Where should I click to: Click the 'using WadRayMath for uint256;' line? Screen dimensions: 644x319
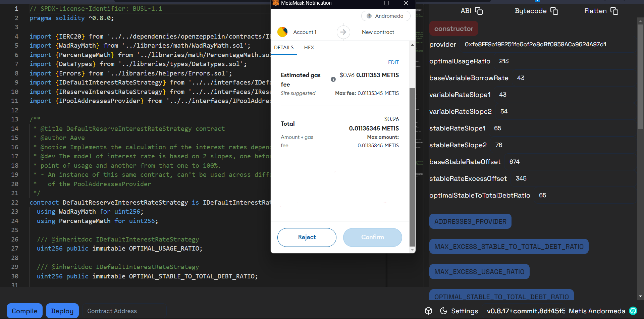[90, 212]
